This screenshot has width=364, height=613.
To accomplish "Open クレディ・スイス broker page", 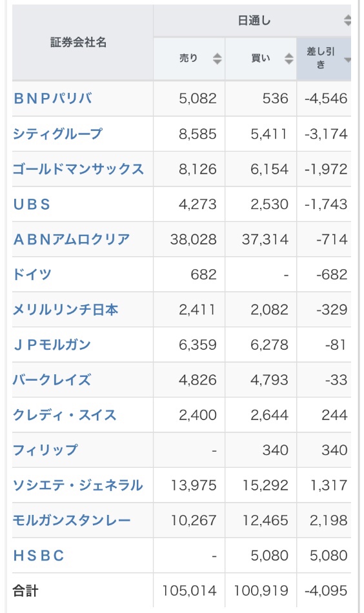I will click(65, 415).
